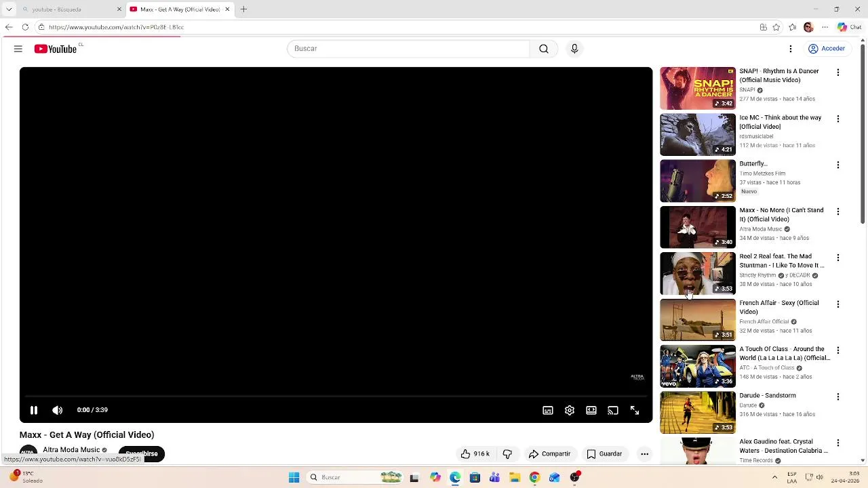Click the taskbar Buscar search box
This screenshot has width=868, height=488.
tap(355, 477)
